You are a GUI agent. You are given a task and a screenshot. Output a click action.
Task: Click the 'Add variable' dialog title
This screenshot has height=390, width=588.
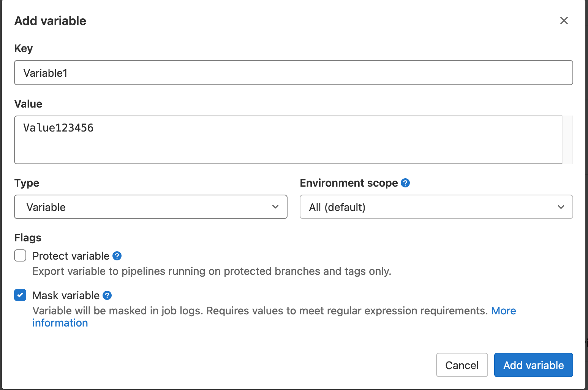50,21
